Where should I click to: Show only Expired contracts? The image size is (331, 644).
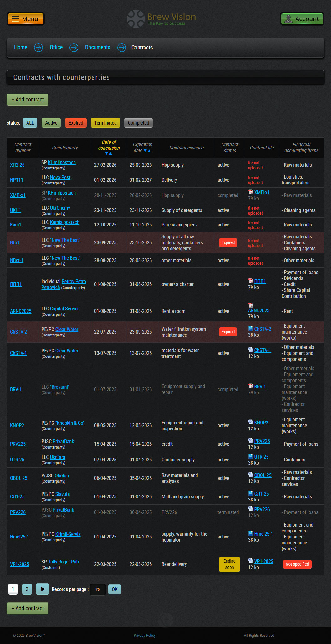click(x=76, y=123)
